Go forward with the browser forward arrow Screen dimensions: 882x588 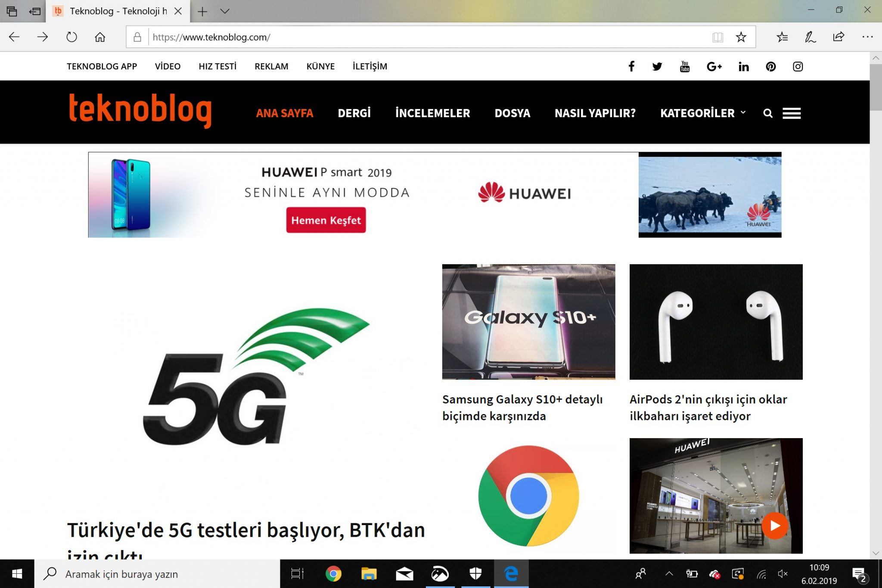(43, 37)
